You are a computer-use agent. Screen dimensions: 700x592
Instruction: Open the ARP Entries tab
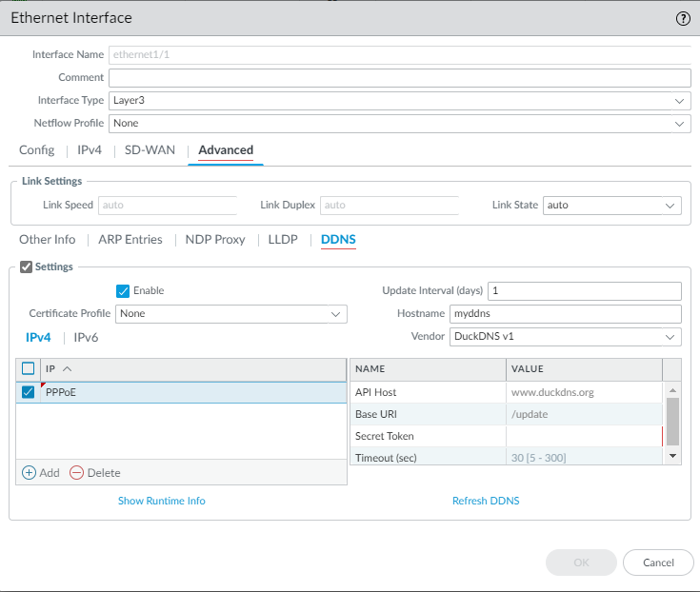pyautogui.click(x=130, y=240)
